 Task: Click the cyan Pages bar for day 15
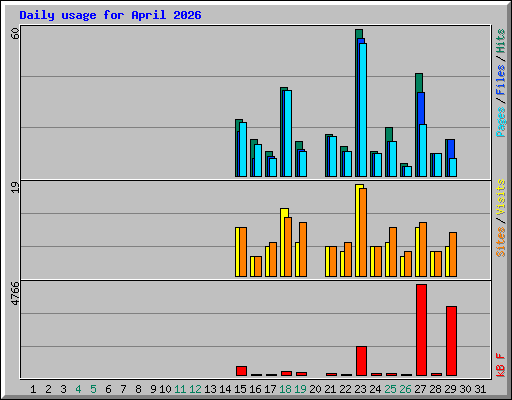click(243, 149)
